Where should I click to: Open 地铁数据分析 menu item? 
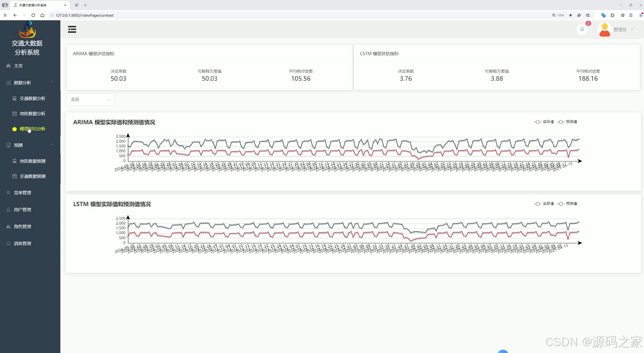32,113
